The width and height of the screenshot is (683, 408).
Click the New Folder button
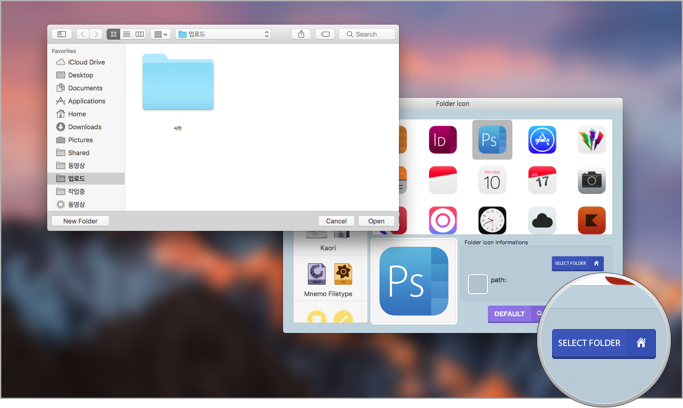[x=80, y=221]
